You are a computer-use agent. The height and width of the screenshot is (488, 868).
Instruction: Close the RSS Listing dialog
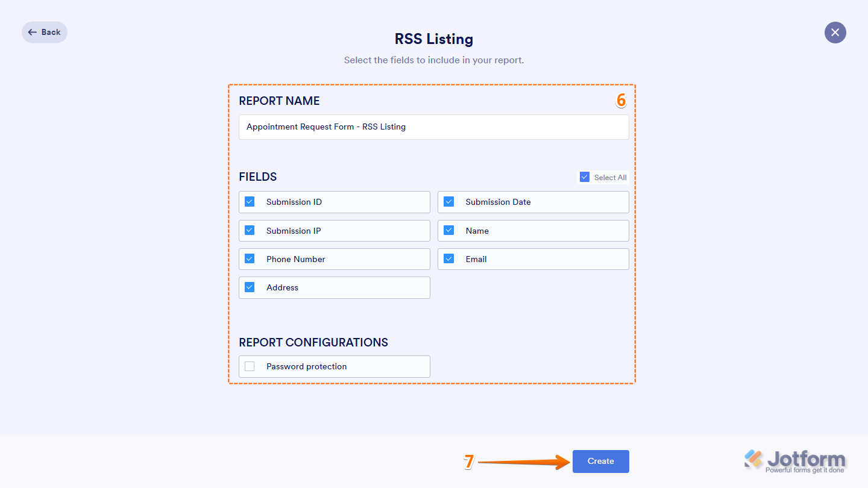[x=835, y=33]
